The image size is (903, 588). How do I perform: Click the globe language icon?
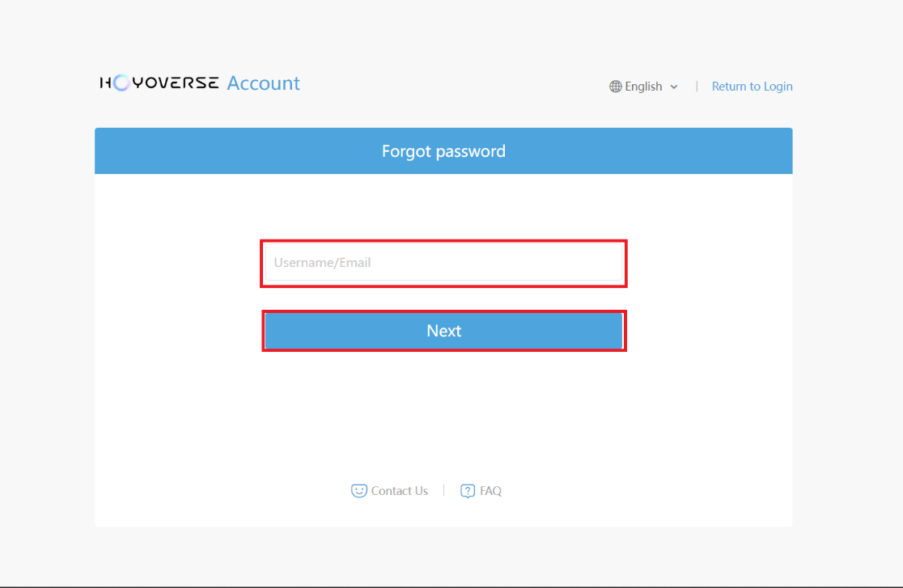coord(616,87)
